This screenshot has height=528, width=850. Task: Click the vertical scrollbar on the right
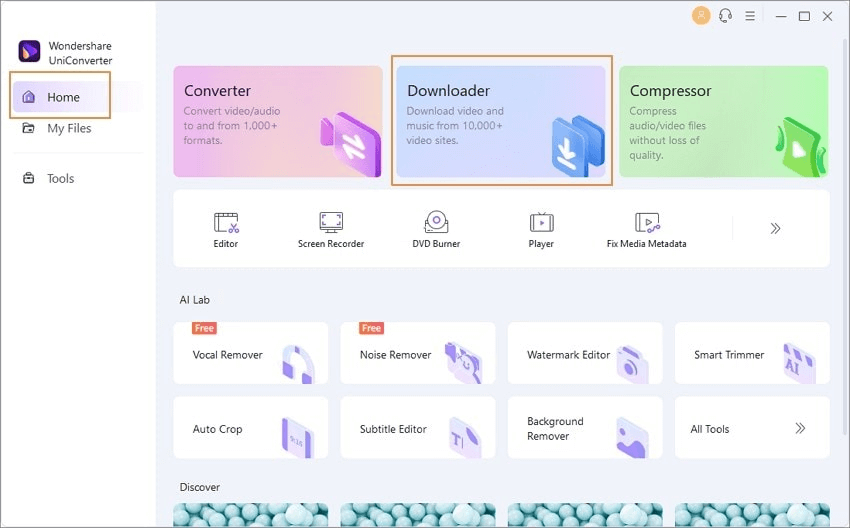(x=846, y=236)
